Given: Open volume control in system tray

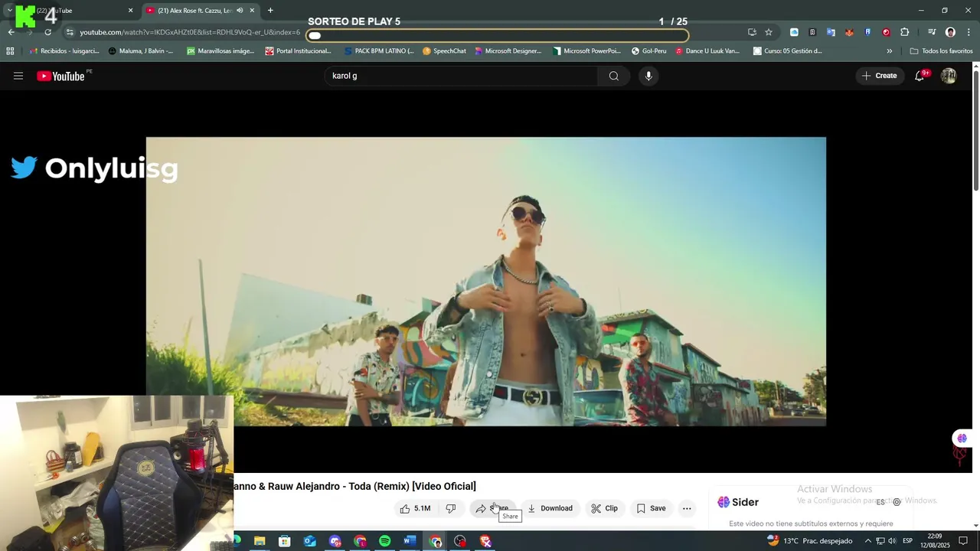Looking at the screenshot, I should pos(892,541).
